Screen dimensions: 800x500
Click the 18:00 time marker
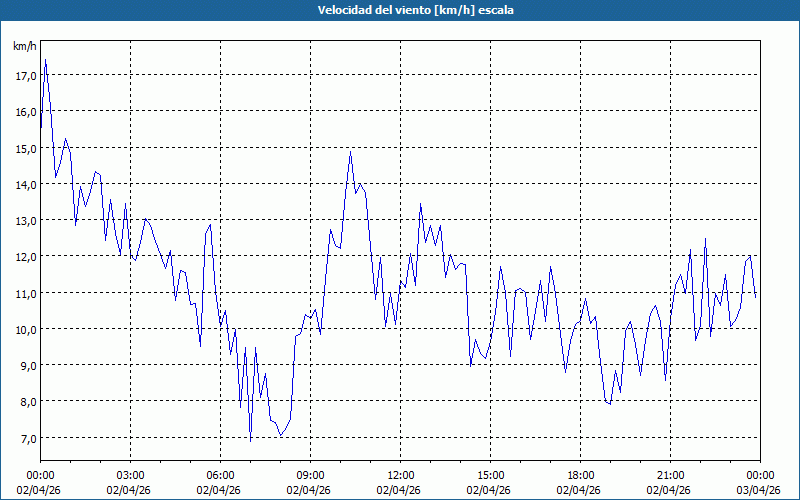click(580, 474)
